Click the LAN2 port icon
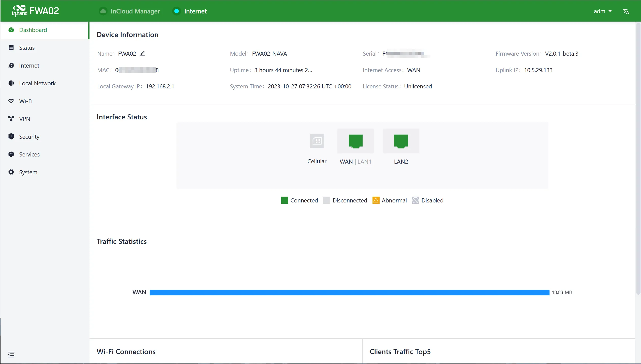This screenshot has width=641, height=364. pos(401,141)
